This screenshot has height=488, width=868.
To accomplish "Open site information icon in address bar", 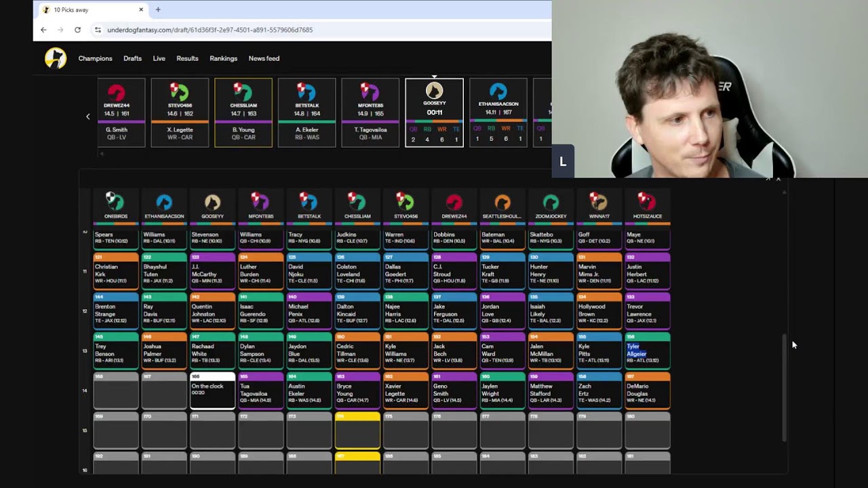I will click(98, 30).
